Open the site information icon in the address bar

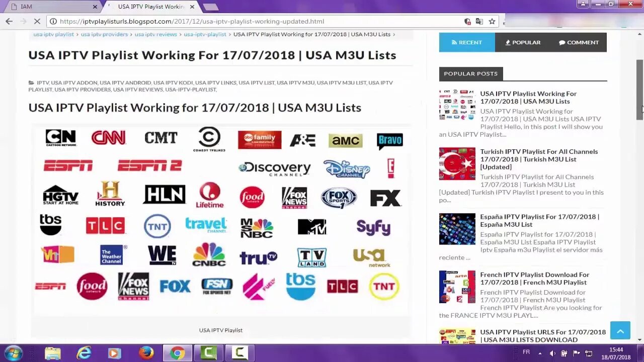[x=53, y=21]
